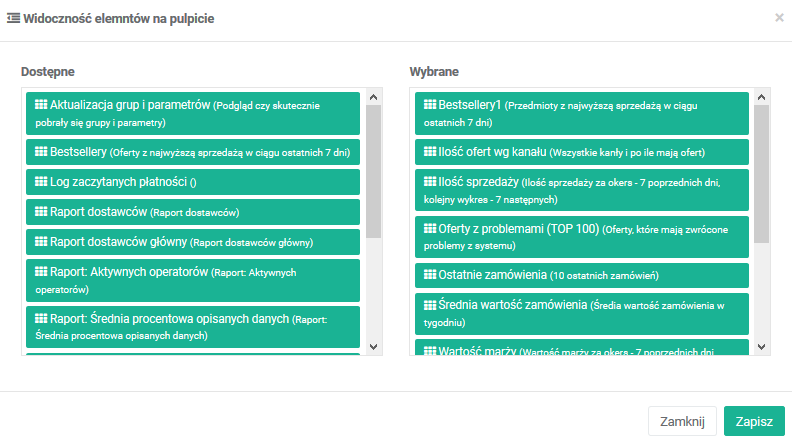Click grid icon beside Aktualizacja grup i parametrów
The width and height of the screenshot is (792, 447).
click(x=41, y=105)
